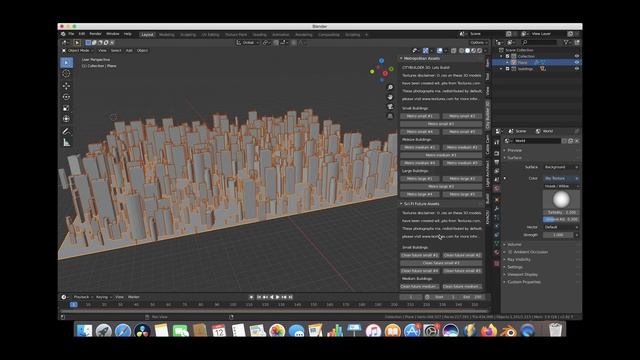Click the Blender logo icon in menu bar
Viewport: 640px width, 360px height.
pos(63,34)
